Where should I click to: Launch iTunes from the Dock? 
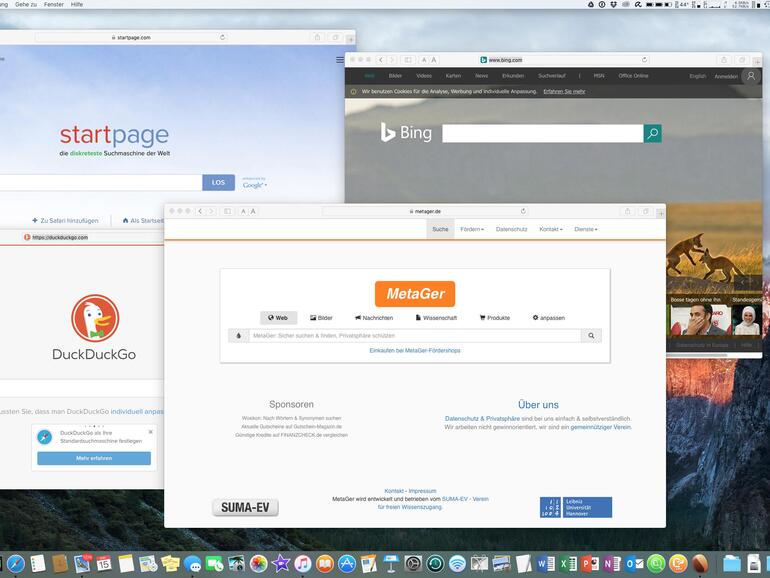tap(302, 564)
